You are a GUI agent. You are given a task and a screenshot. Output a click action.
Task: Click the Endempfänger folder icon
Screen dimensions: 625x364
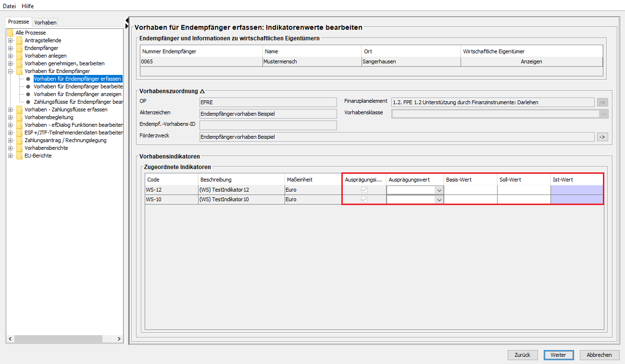pyautogui.click(x=19, y=48)
